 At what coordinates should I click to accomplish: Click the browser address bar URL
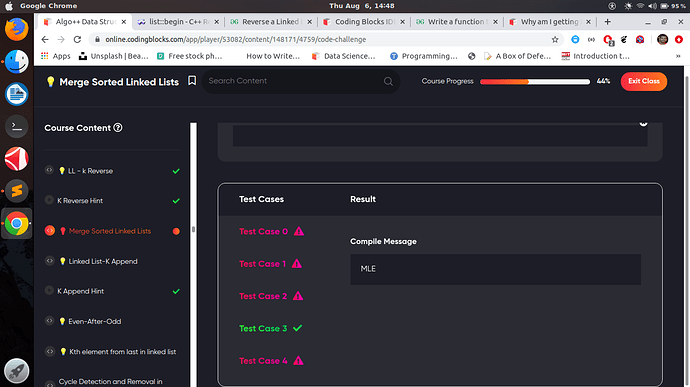(235, 40)
